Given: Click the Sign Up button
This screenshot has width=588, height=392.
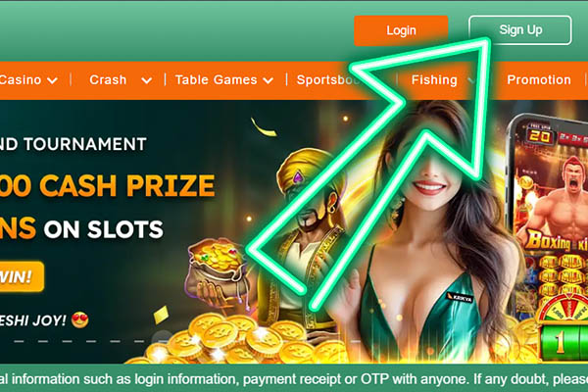Looking at the screenshot, I should click(x=520, y=30).
